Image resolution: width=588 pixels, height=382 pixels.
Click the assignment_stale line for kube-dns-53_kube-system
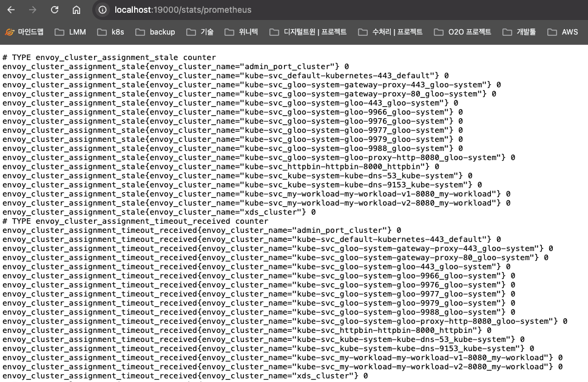[237, 175]
